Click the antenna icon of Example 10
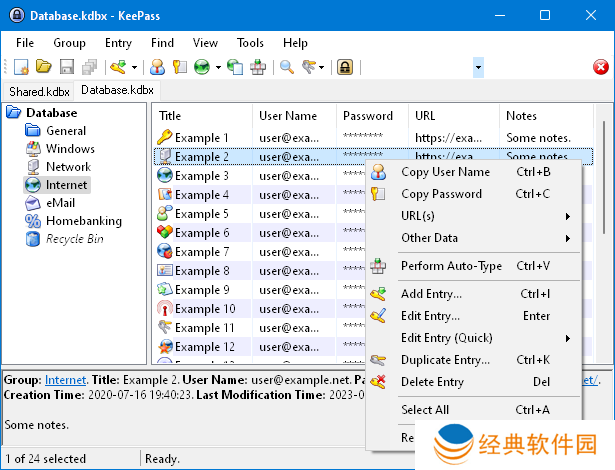 165,308
